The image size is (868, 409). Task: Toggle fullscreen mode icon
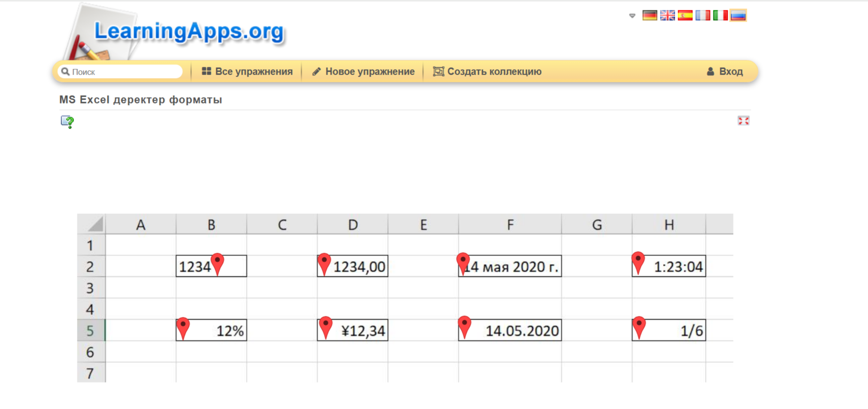(x=743, y=121)
